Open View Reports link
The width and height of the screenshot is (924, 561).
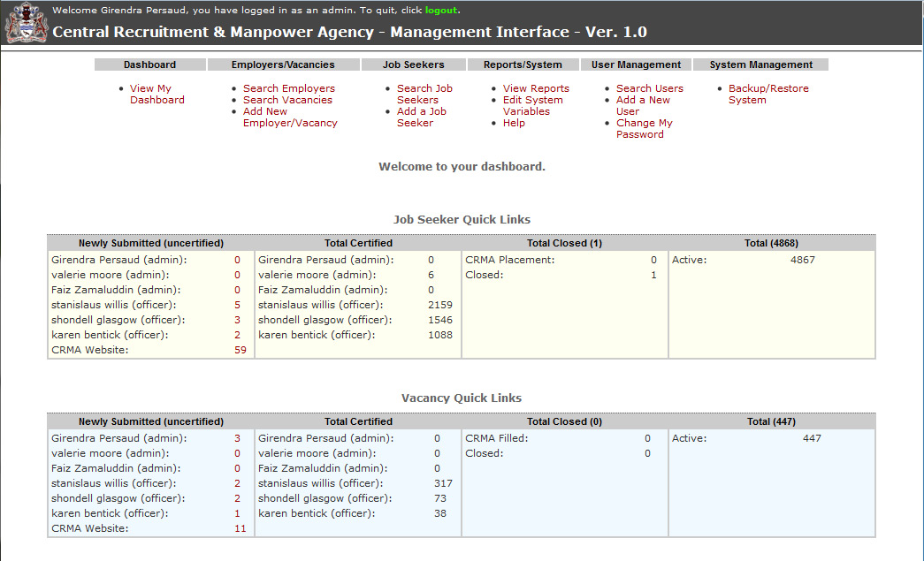[x=536, y=88]
